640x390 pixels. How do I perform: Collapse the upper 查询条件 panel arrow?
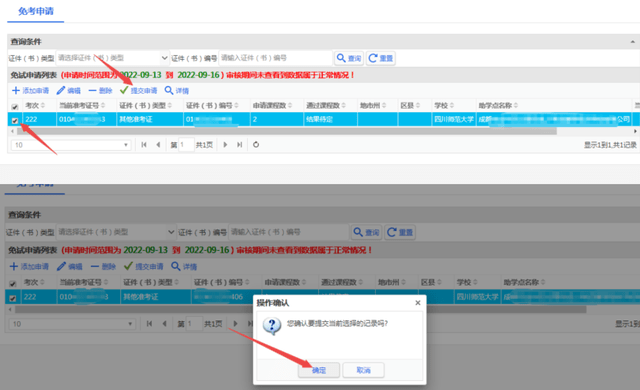tap(632, 42)
